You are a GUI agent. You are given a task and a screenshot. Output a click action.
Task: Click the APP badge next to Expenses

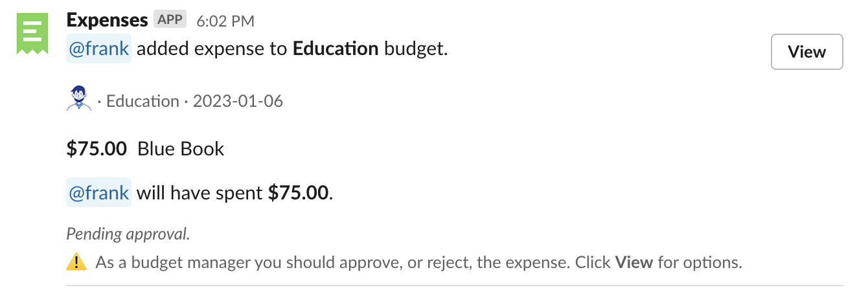[170, 19]
